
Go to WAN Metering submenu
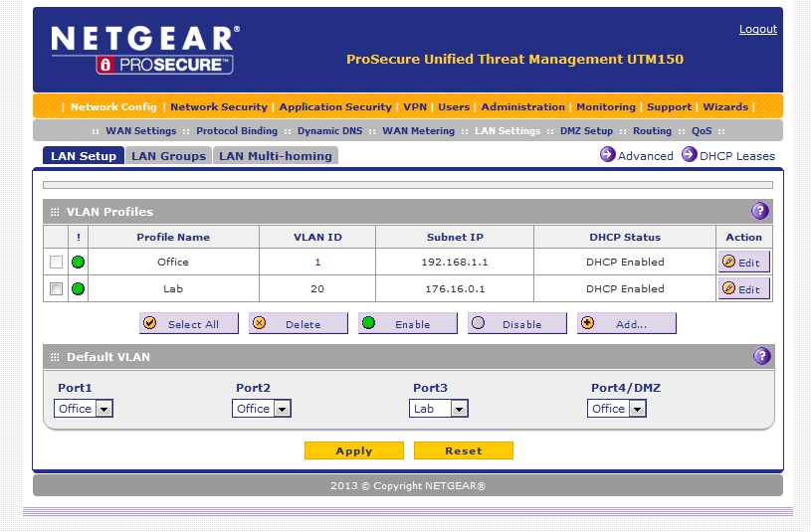(418, 131)
